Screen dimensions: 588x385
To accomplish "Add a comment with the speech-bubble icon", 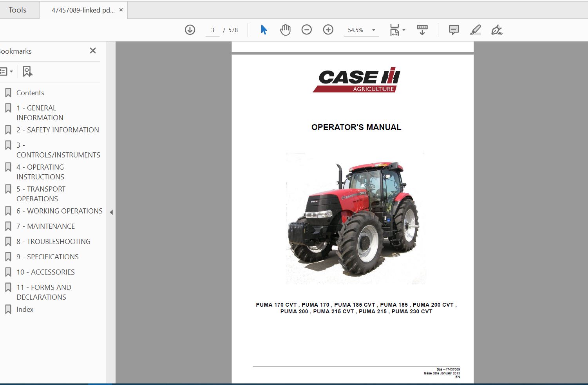I will pyautogui.click(x=454, y=30).
